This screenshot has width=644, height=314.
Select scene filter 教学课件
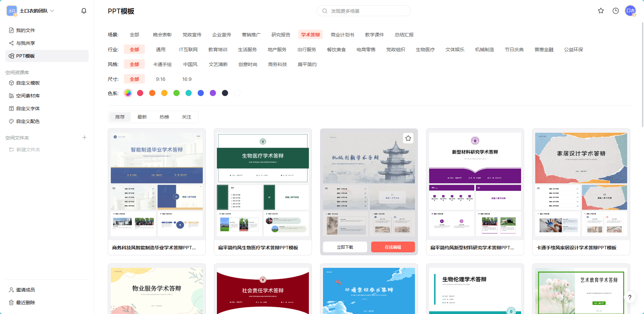pos(375,35)
